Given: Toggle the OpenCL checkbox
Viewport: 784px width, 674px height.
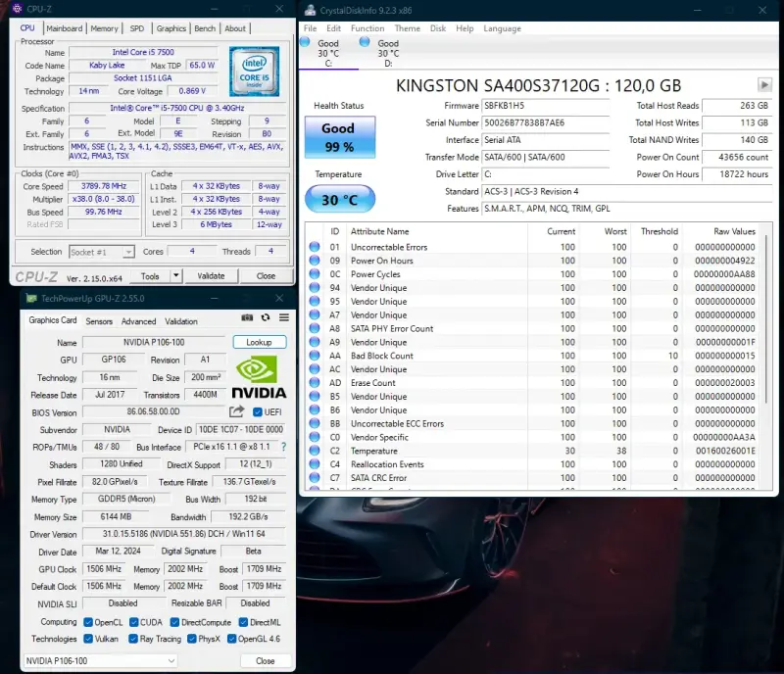Looking at the screenshot, I should coord(88,622).
